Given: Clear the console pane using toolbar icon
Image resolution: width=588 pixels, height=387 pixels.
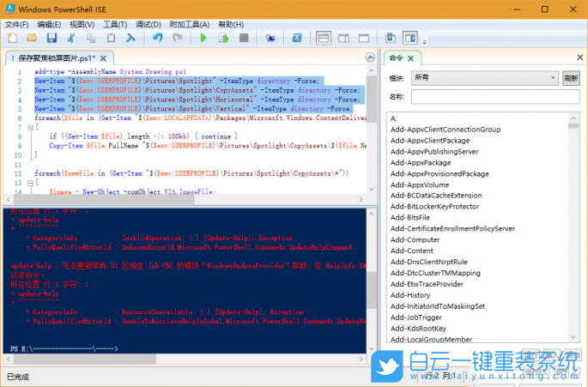Looking at the screenshot, I should 131,39.
